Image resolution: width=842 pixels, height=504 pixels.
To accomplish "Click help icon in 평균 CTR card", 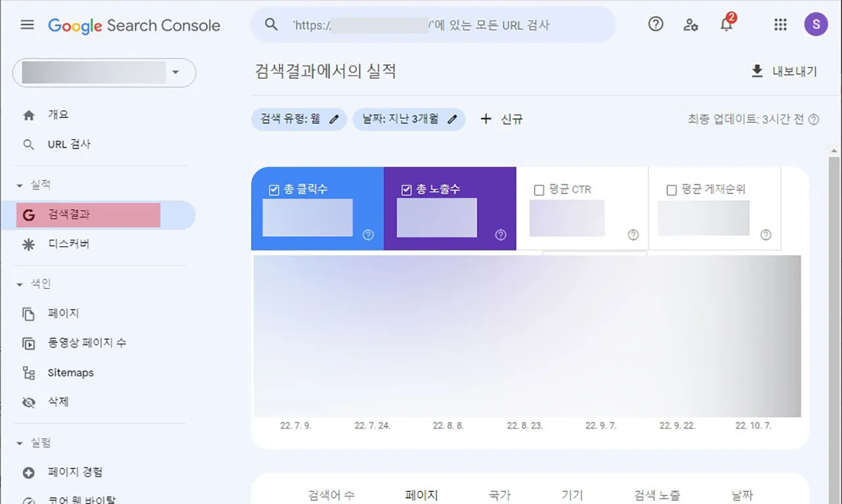I will pyautogui.click(x=633, y=235).
